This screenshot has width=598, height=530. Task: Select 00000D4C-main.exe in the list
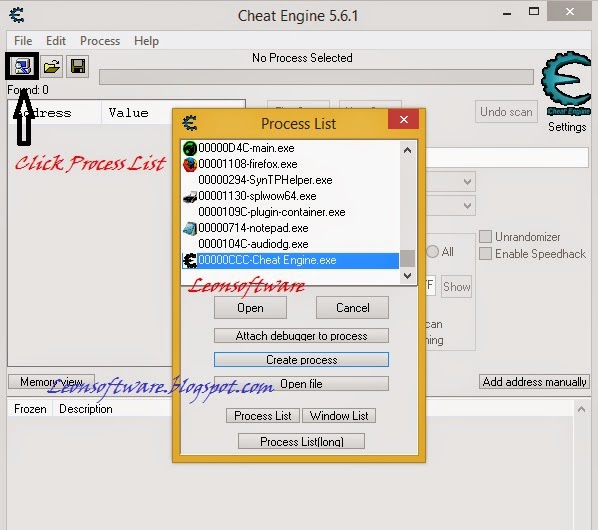(291, 148)
